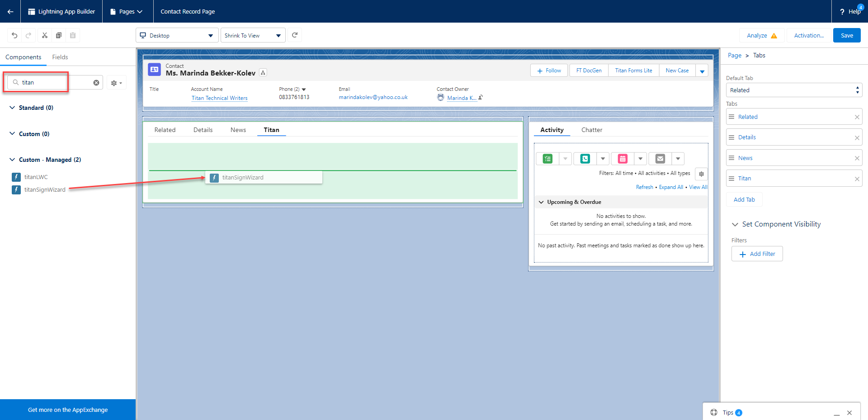Collapse the Standard components section
This screenshot has width=868, height=420.
point(12,108)
